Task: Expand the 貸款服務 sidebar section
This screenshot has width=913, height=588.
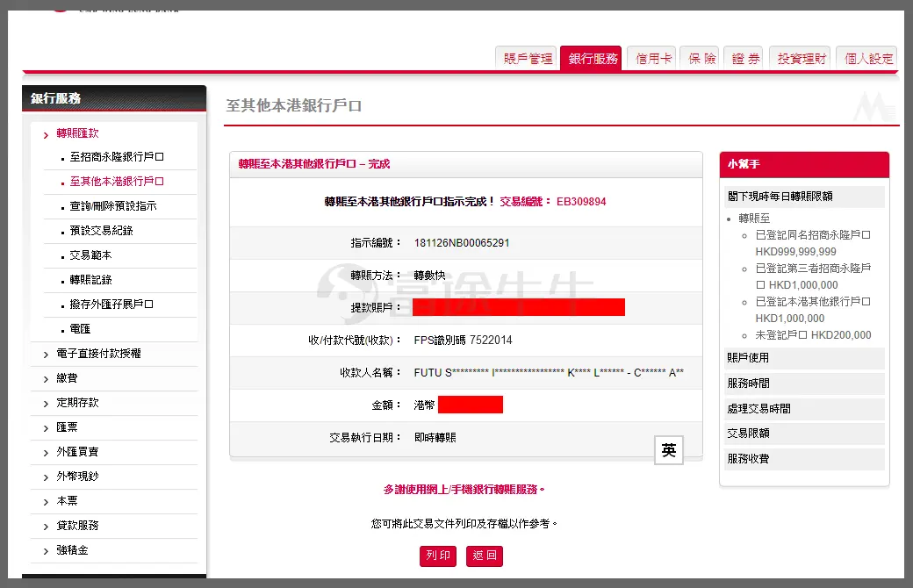Action: pyautogui.click(x=77, y=526)
